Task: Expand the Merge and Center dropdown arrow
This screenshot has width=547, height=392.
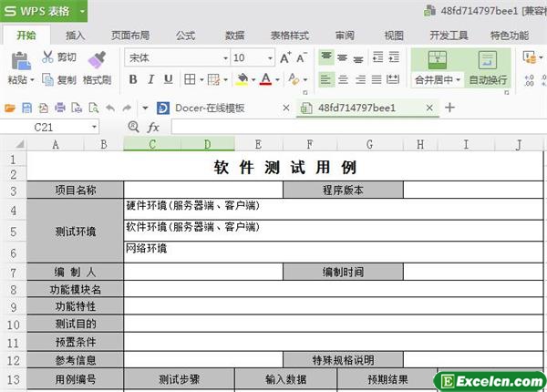Action: 458,80
